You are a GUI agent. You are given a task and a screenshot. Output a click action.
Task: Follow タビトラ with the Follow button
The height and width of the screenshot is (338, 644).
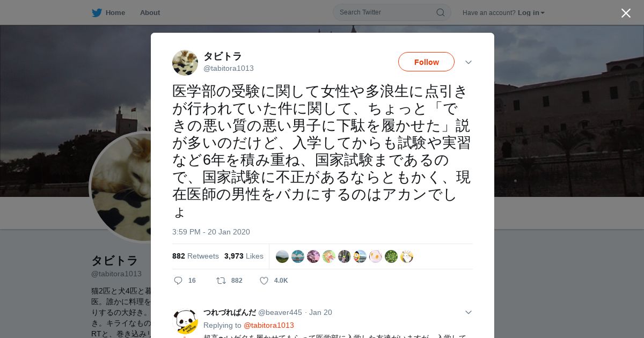(426, 62)
